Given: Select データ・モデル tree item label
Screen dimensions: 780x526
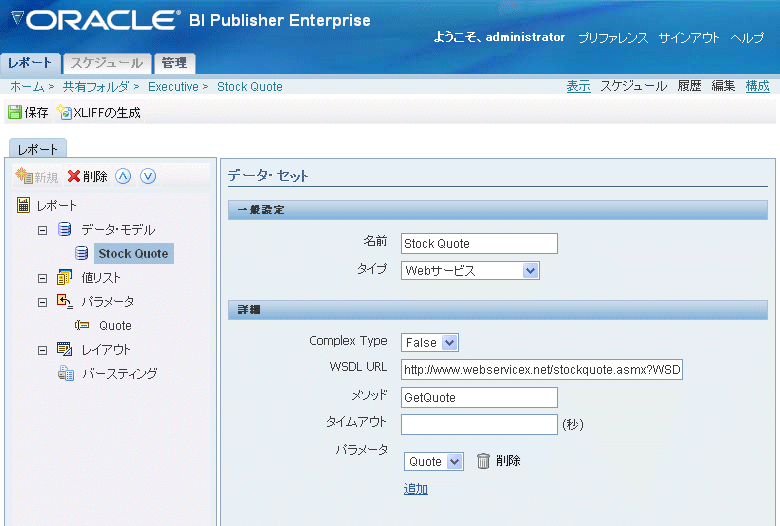Looking at the screenshot, I should tap(118, 229).
